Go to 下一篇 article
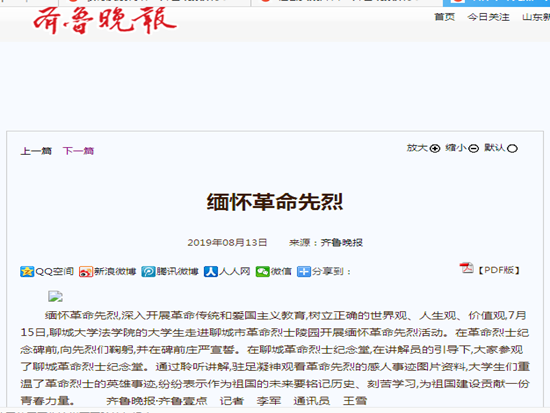The height and width of the screenshot is (413, 550). click(78, 151)
